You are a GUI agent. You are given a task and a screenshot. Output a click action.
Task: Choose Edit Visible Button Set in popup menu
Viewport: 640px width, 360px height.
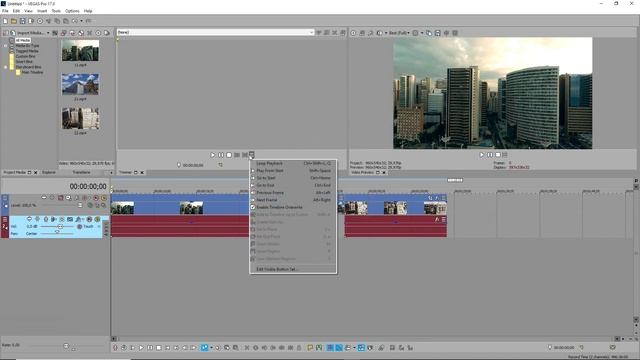click(293, 269)
